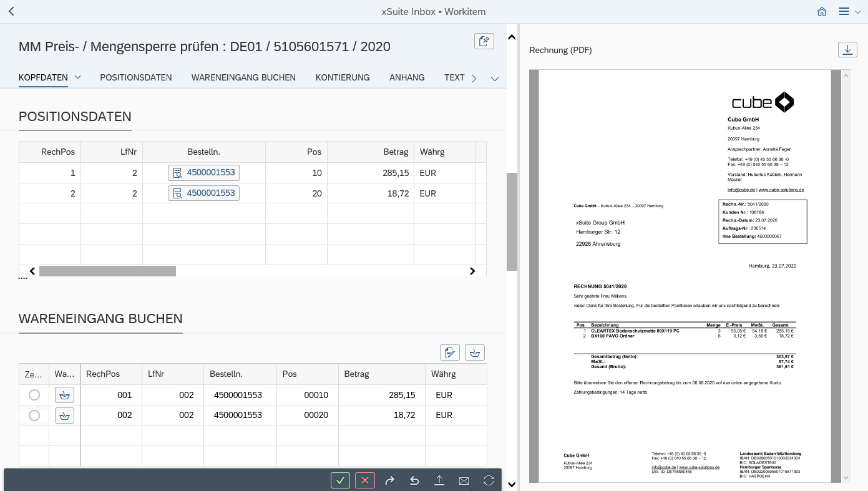Screen dimensions: 868x491
Task: Click the green checkmark approve icon
Action: point(340,480)
